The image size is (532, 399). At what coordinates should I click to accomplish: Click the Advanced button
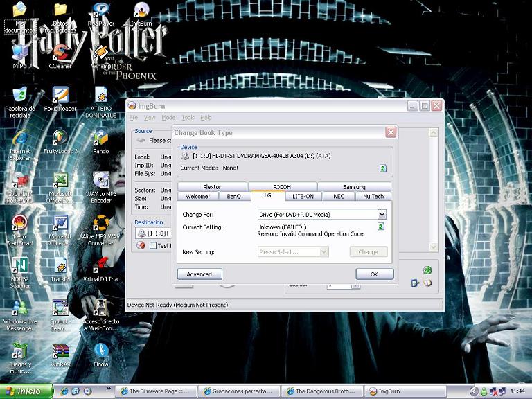point(199,274)
